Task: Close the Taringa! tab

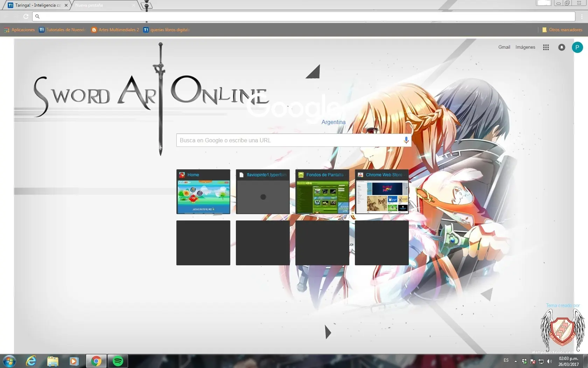Action: (x=66, y=5)
